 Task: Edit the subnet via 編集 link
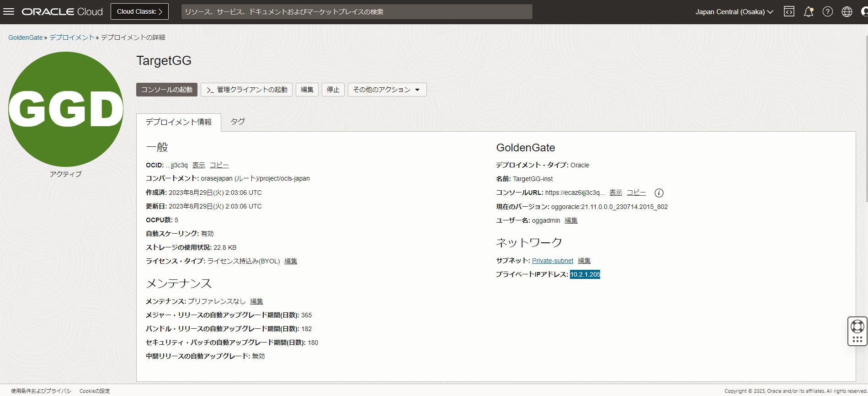(x=584, y=261)
